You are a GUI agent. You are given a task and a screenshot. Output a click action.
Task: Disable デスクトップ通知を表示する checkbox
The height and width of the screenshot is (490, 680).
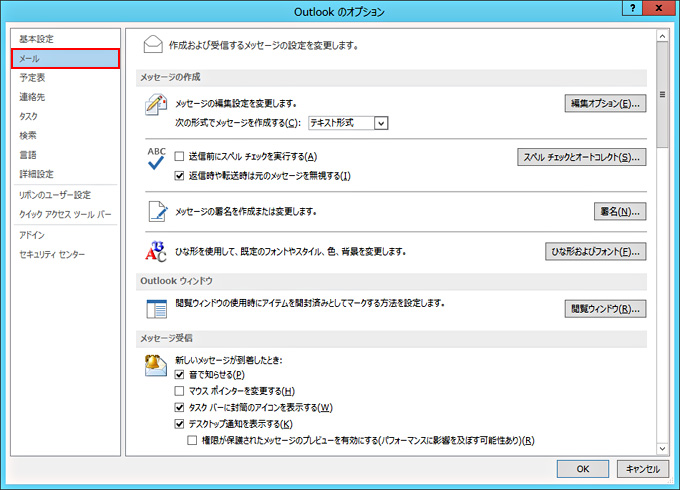pyautogui.click(x=180, y=424)
